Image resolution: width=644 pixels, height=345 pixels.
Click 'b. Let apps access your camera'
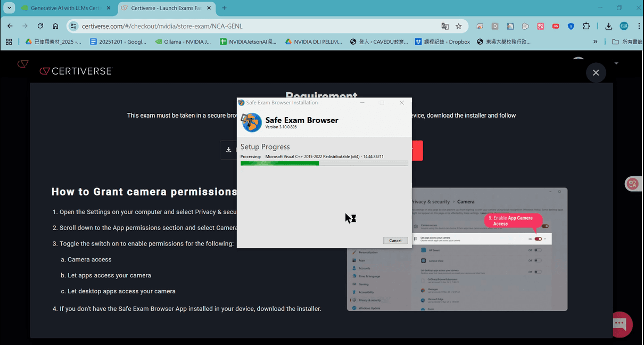tap(105, 275)
